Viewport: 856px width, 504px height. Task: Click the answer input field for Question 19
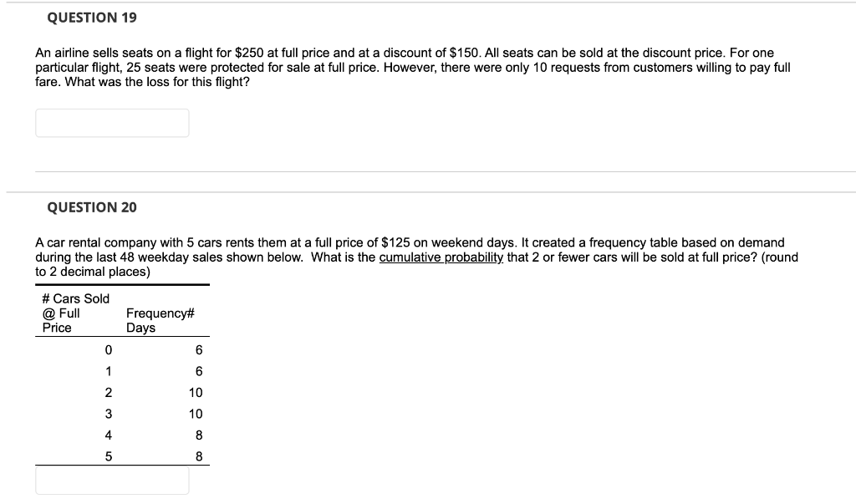tap(112, 122)
